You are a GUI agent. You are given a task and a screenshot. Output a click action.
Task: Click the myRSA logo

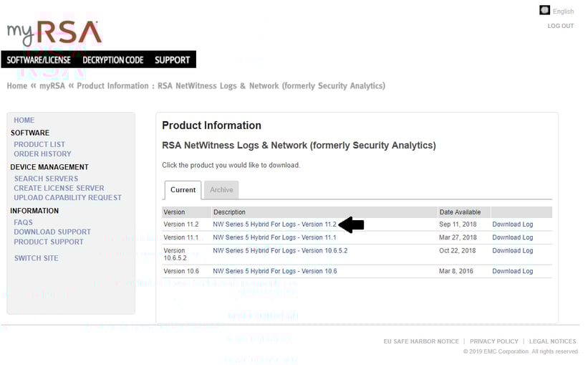coord(54,34)
